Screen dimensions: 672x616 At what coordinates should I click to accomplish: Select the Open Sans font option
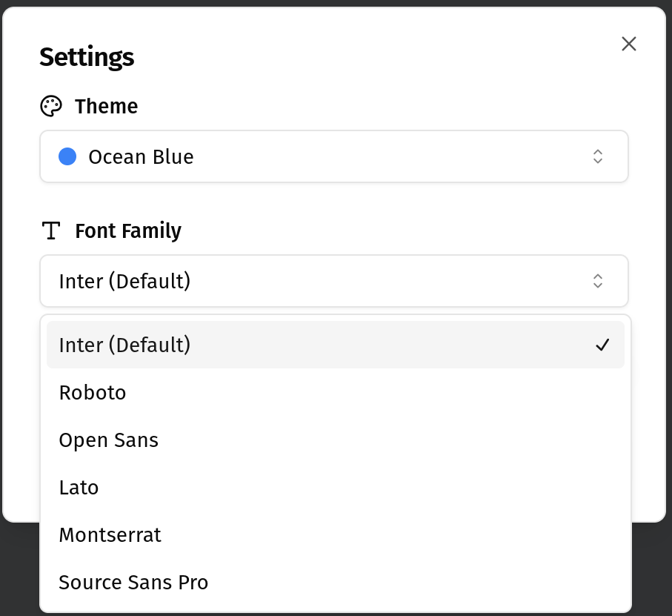pos(109,440)
